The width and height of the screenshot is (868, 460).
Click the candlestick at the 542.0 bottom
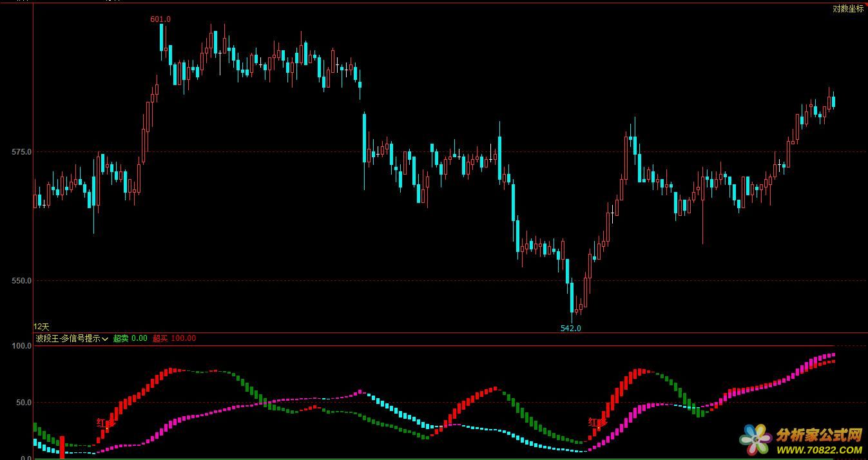click(572, 300)
